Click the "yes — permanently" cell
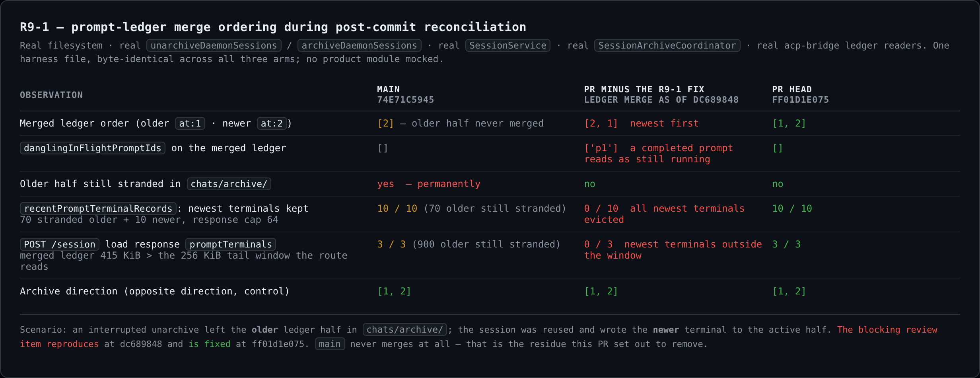This screenshot has height=378, width=980. [429, 184]
